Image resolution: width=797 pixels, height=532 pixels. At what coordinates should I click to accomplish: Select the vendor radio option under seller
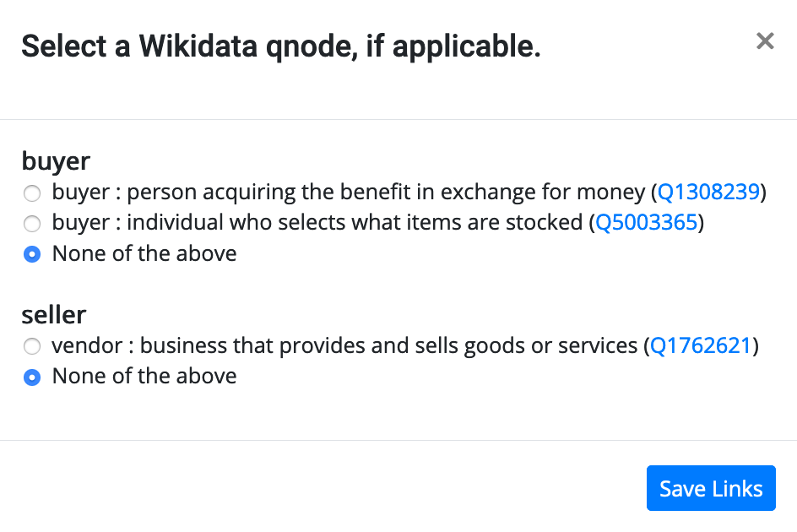[x=32, y=346]
